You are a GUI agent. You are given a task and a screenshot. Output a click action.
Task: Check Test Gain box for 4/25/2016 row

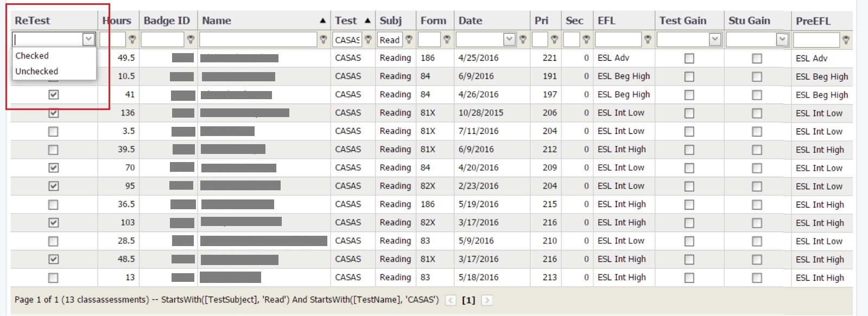coord(689,59)
